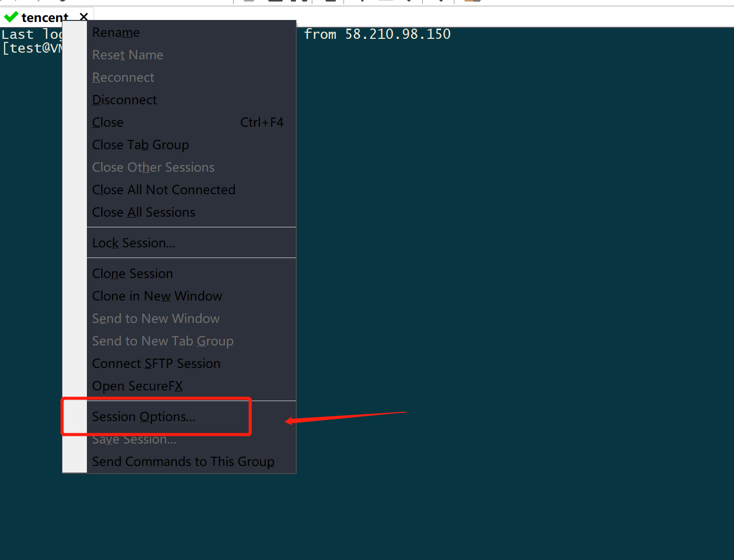The height and width of the screenshot is (560, 734).
Task: Choose Clone in New Window
Action: pyautogui.click(x=157, y=296)
